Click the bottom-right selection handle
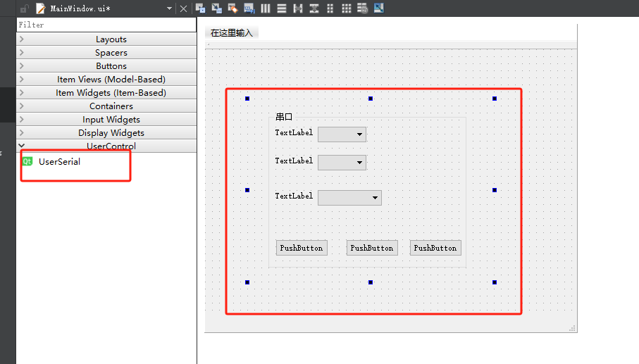 (495, 282)
